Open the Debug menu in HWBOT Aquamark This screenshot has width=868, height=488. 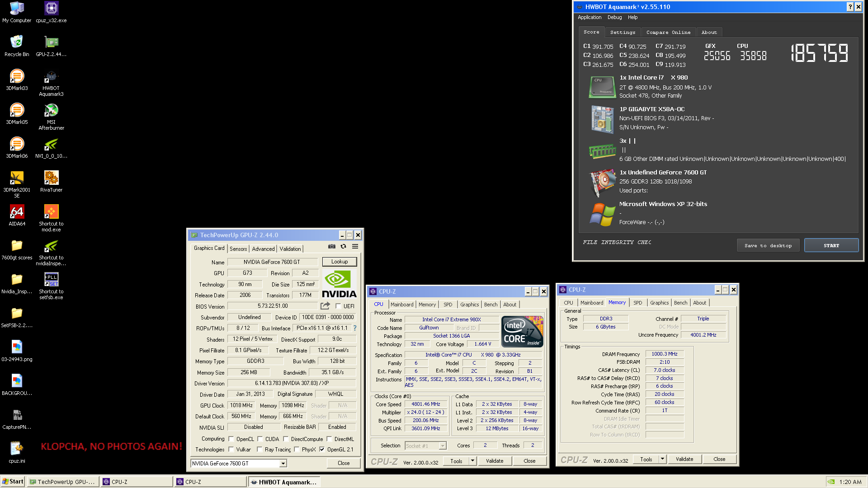point(614,17)
